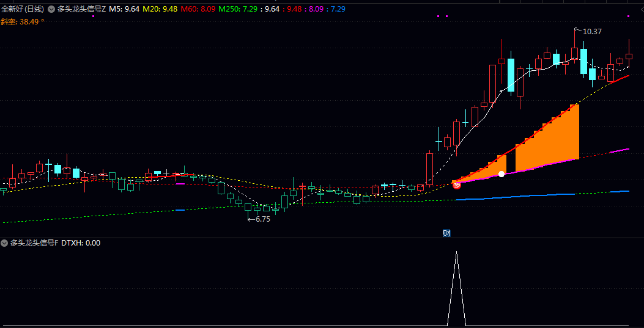
Task: Click the red 多 signal marker
Action: (x=456, y=185)
